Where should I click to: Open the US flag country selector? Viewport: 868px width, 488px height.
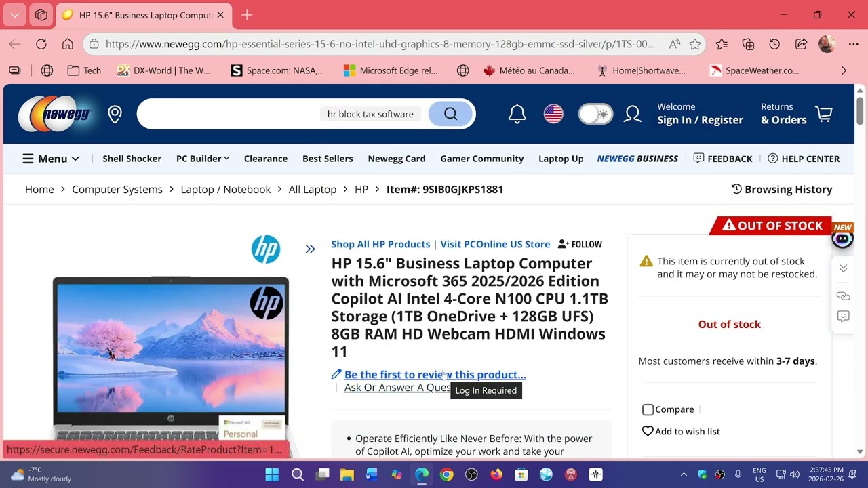point(553,114)
